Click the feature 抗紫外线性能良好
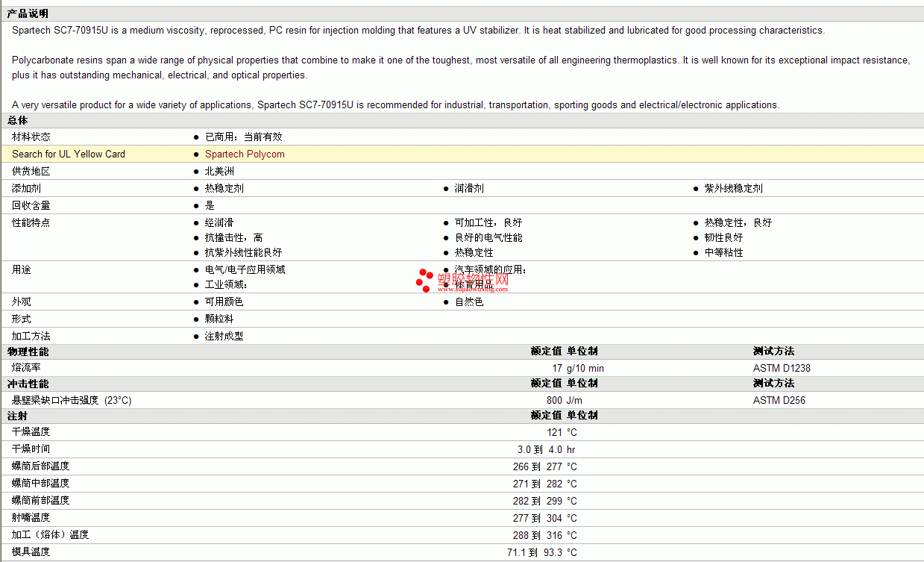The height and width of the screenshot is (562, 924). (244, 252)
